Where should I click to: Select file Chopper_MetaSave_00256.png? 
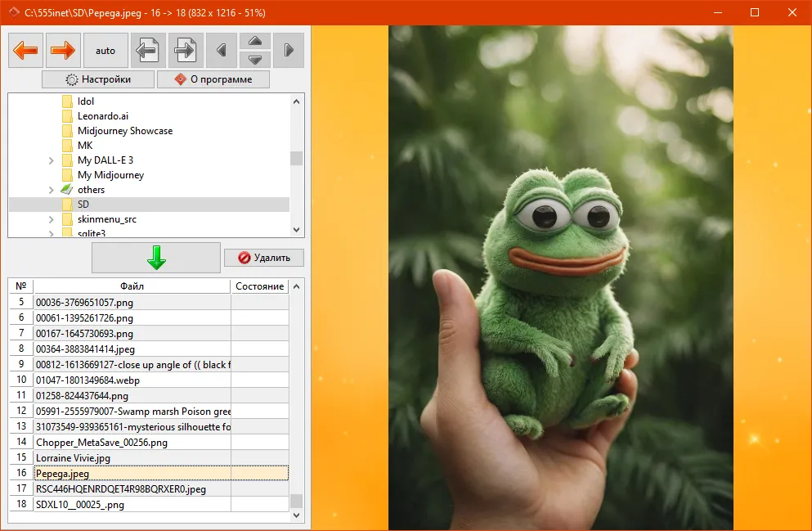coord(132,443)
